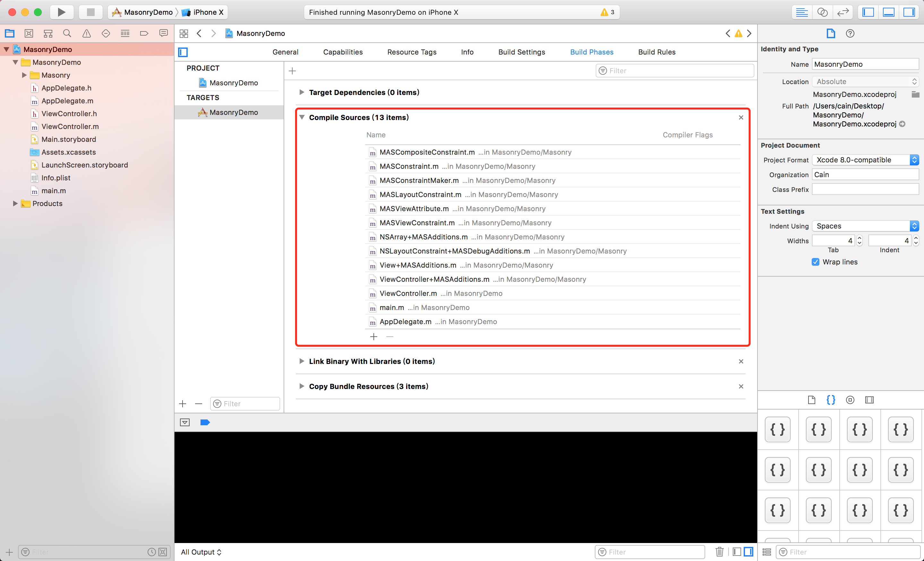Switch to the Assistant editor overlapping-circles icon
The width and height of the screenshot is (924, 561).
pyautogui.click(x=822, y=12)
